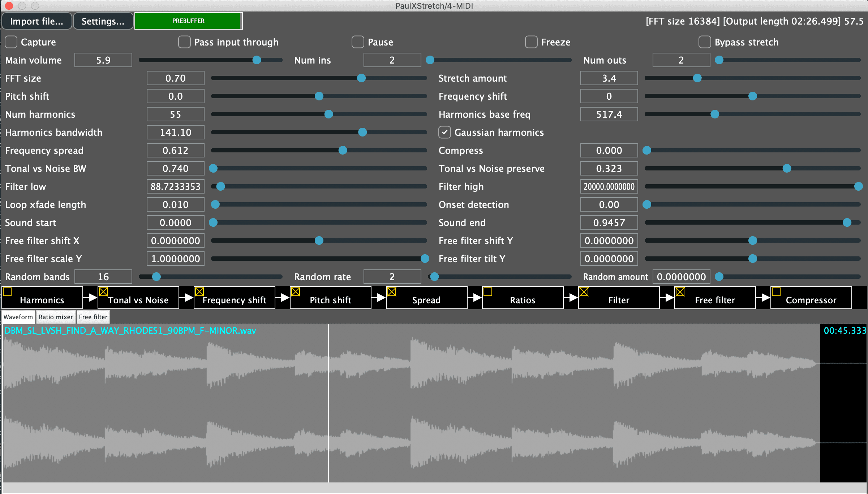Toggle the Pitch shift module enable box
This screenshot has height=494, width=868.
click(296, 291)
